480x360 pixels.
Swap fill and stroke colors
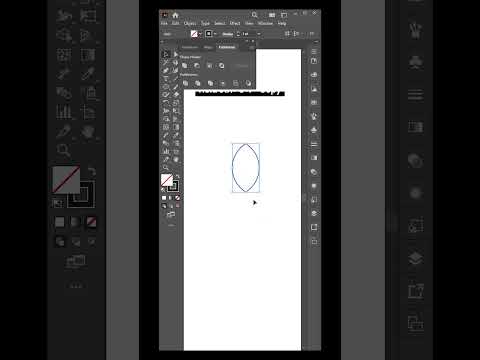pos(178,176)
